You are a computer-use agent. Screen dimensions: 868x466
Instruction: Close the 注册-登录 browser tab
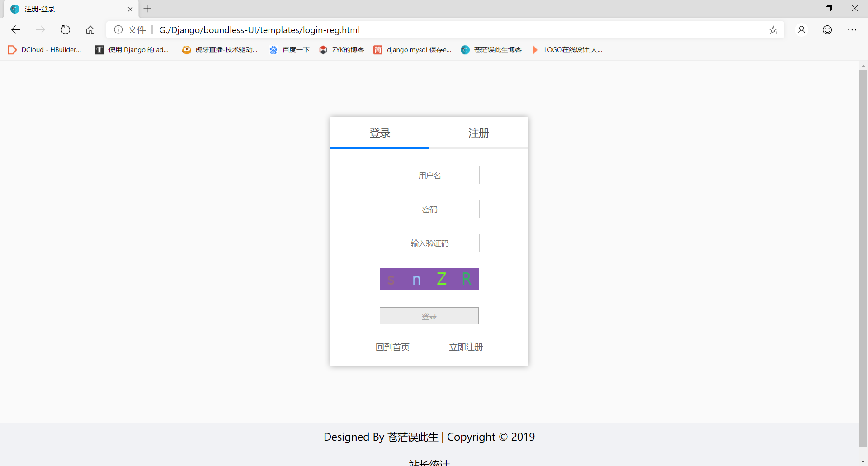[x=130, y=9]
